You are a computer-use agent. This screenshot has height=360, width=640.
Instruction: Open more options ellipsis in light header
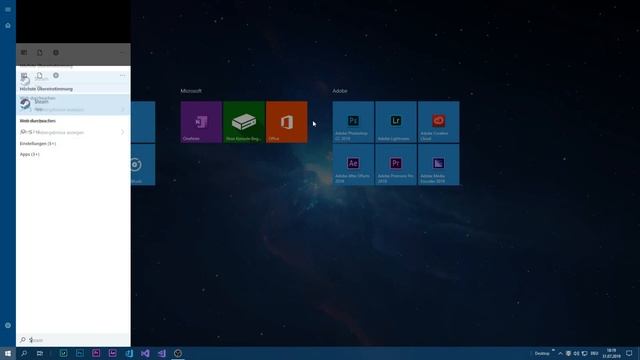pyautogui.click(x=122, y=76)
